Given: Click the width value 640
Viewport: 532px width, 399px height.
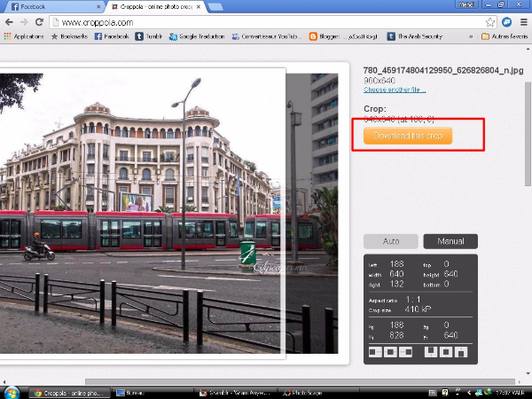Looking at the screenshot, I should click(x=396, y=274).
